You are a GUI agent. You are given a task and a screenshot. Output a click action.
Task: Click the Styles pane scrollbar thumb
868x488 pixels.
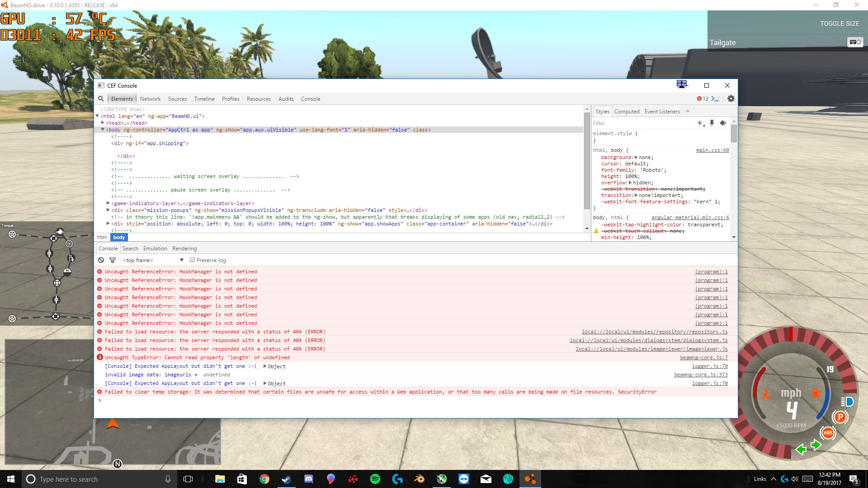[734, 133]
